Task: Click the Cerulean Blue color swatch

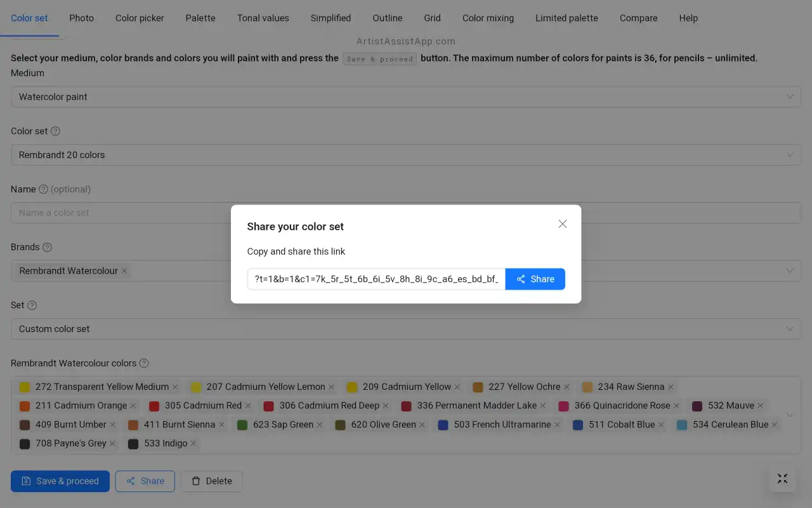Action: coord(682,425)
